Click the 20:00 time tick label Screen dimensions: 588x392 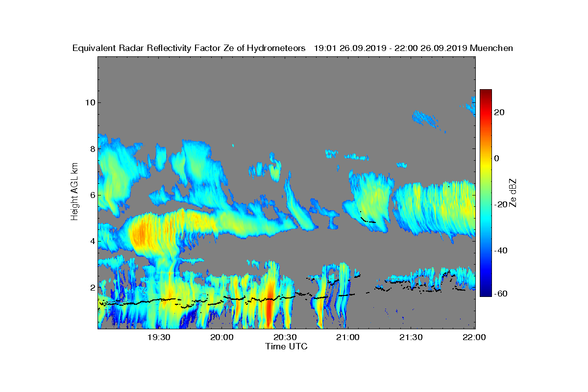pyautogui.click(x=222, y=337)
